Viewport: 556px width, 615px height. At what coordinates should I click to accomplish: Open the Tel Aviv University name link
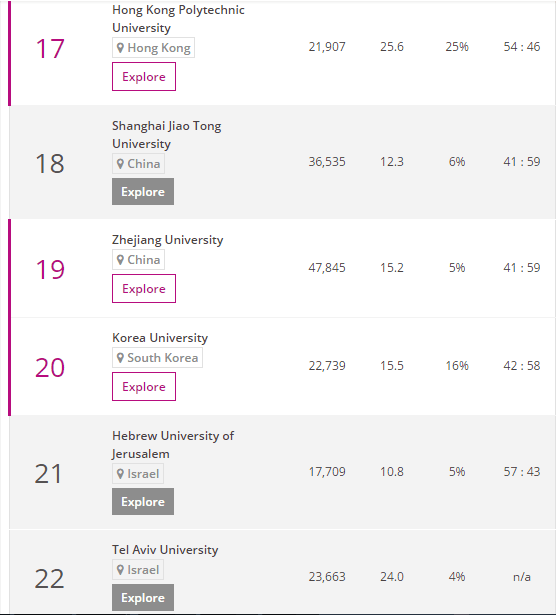pyautogui.click(x=165, y=549)
